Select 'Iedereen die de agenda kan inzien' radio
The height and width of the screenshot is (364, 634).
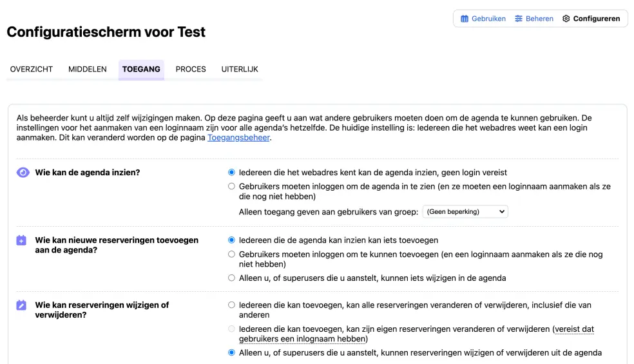232,240
